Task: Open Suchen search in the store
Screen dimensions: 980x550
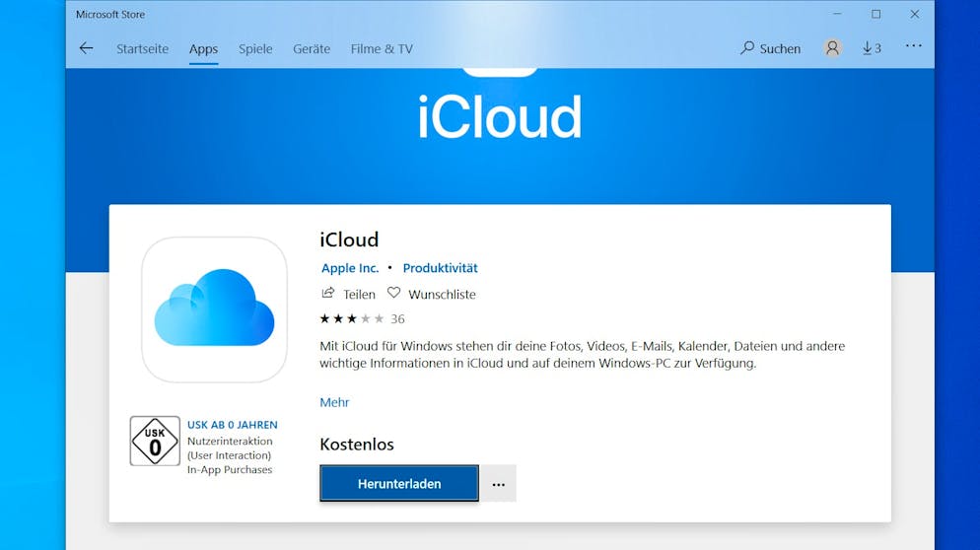Action: 770,48
